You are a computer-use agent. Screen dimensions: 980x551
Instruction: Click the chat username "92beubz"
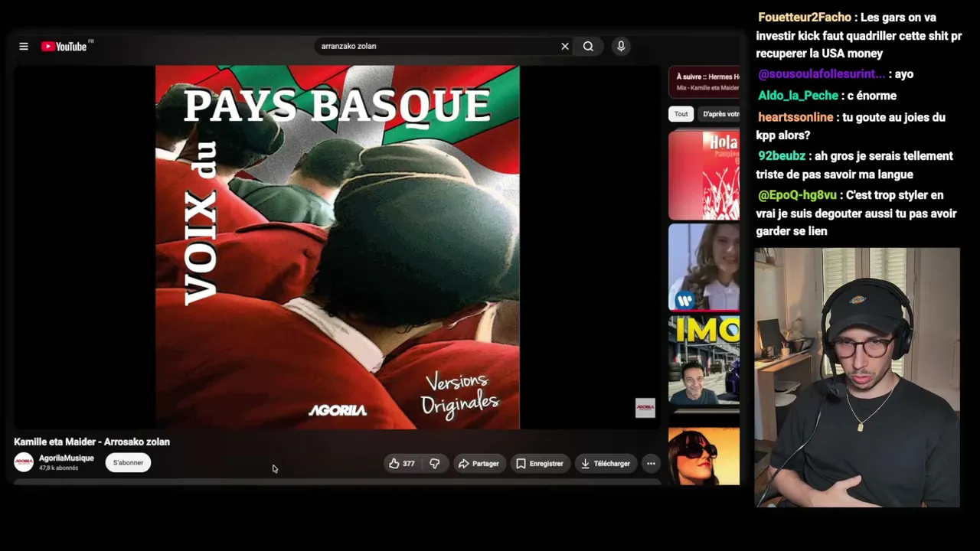782,156
